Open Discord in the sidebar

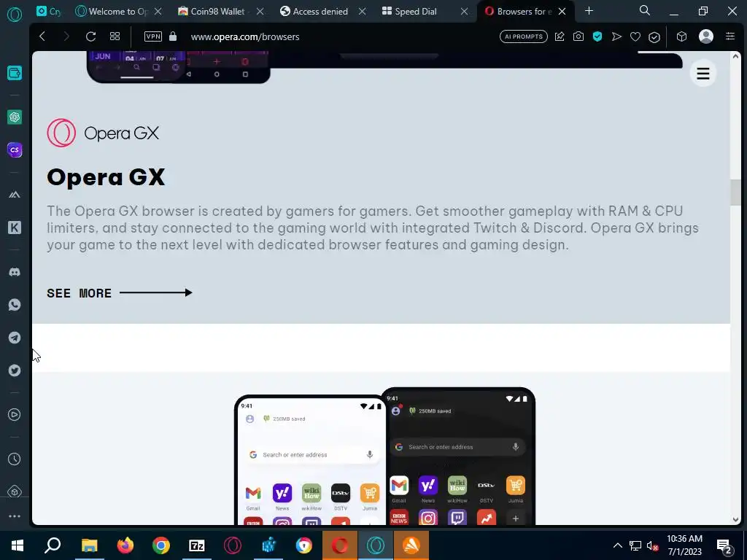(15, 272)
